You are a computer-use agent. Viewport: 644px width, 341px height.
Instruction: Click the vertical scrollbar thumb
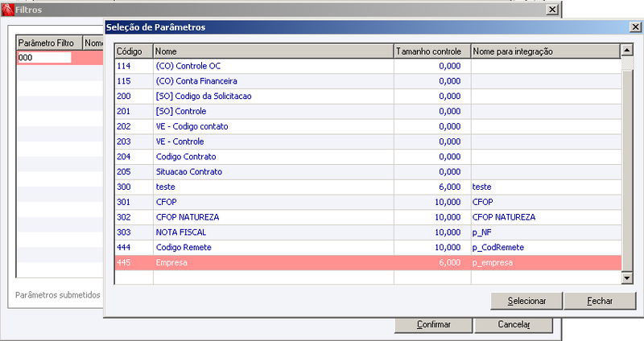pos(627,170)
